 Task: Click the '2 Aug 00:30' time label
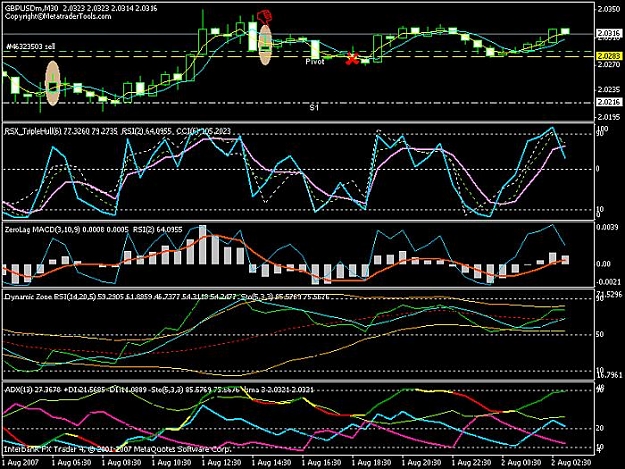pyautogui.click(x=521, y=463)
